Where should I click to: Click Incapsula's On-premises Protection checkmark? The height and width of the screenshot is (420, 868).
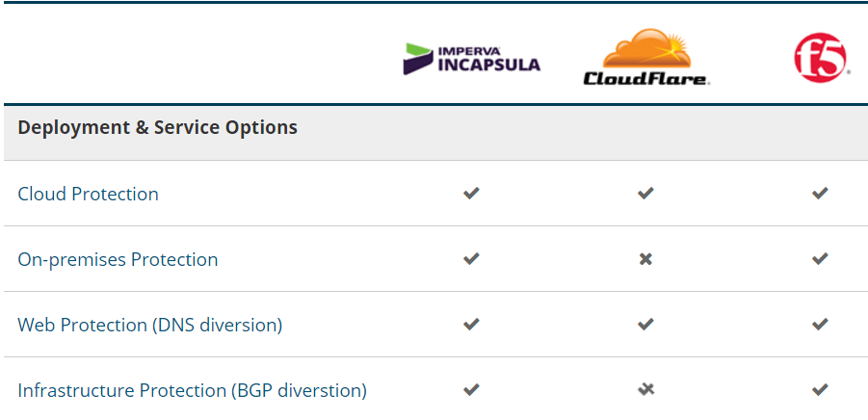(471, 259)
